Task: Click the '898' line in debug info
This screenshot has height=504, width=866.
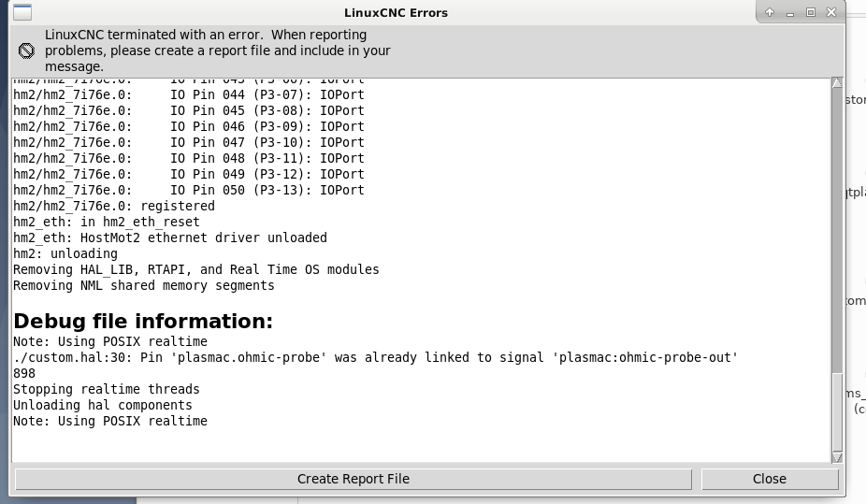Action: click(24, 374)
